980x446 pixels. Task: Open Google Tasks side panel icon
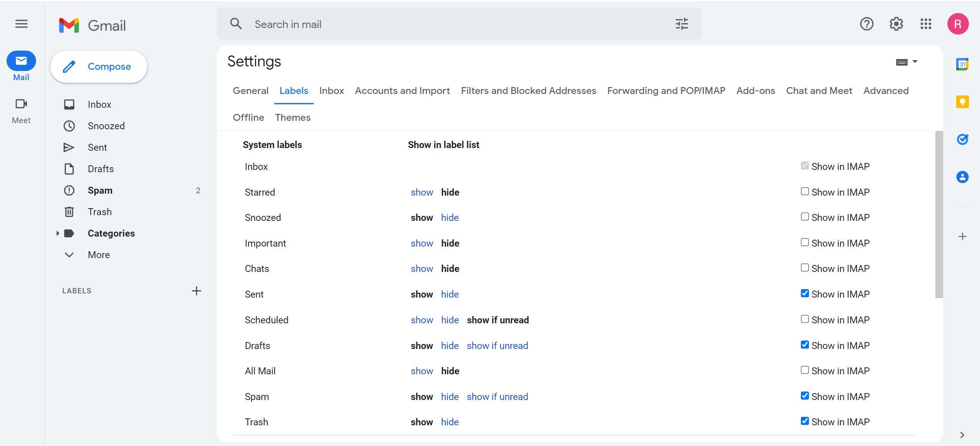[x=962, y=139]
